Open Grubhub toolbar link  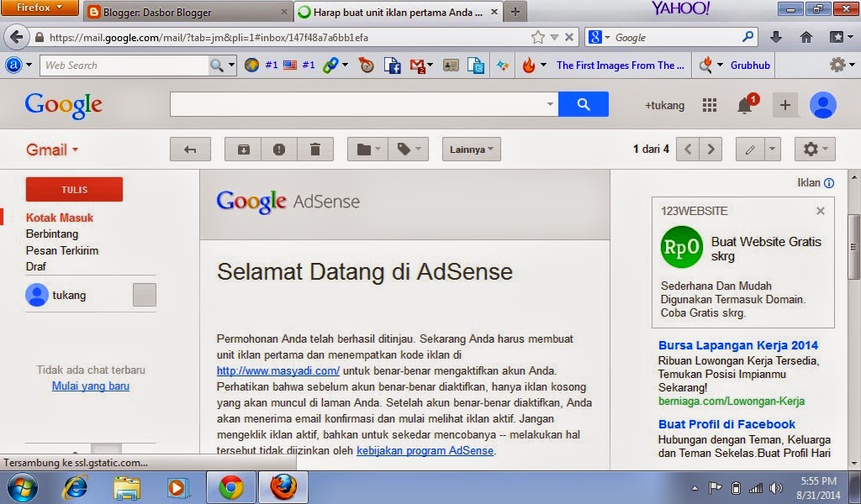pos(750,66)
